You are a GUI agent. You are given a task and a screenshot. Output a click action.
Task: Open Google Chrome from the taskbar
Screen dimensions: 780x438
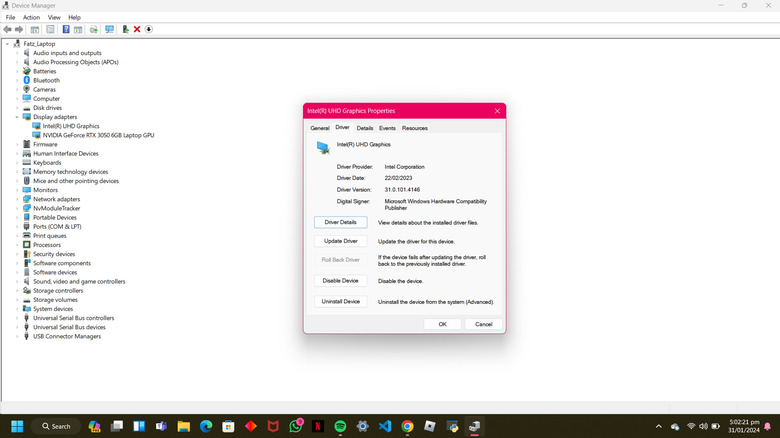click(x=407, y=426)
